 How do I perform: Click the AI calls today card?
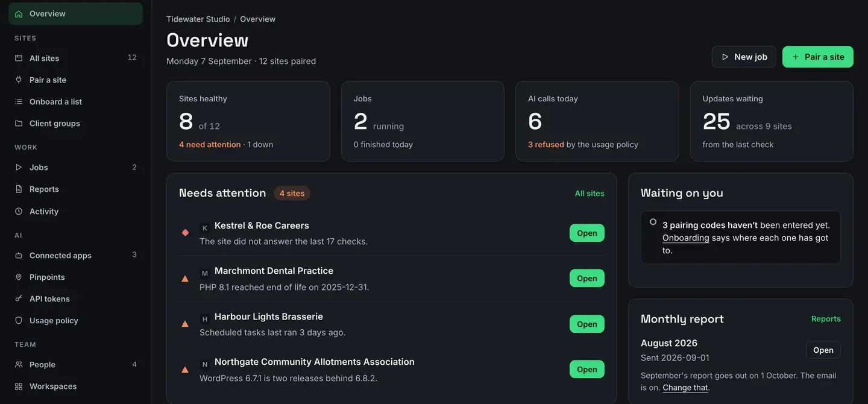click(x=597, y=121)
